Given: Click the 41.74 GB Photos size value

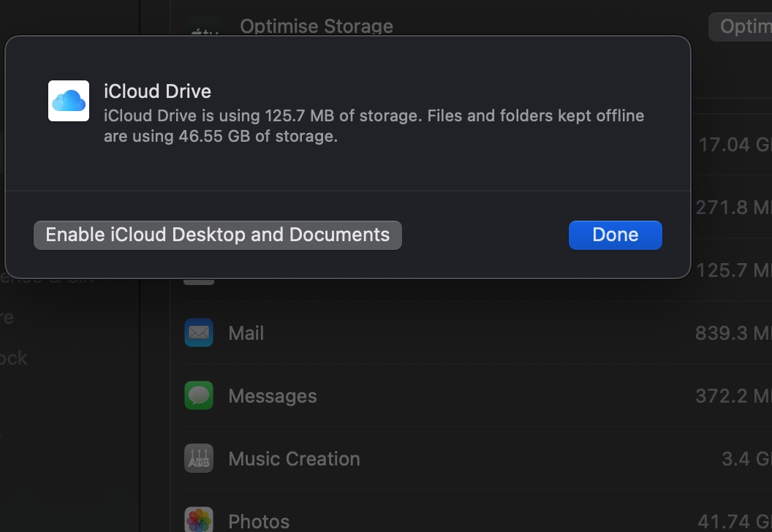Looking at the screenshot, I should click(x=735, y=522).
